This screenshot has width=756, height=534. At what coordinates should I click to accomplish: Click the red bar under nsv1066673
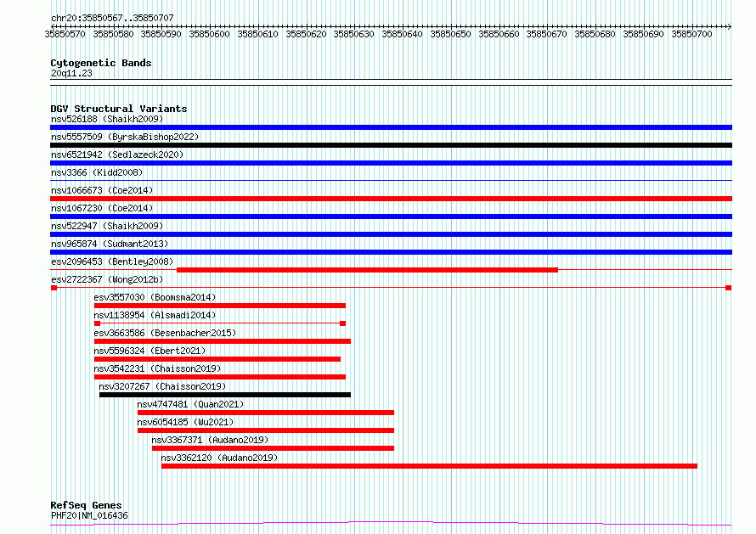pyautogui.click(x=391, y=199)
